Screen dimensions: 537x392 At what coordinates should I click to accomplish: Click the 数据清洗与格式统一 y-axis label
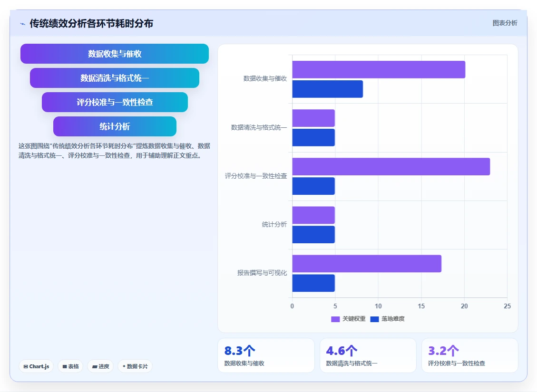pos(259,128)
